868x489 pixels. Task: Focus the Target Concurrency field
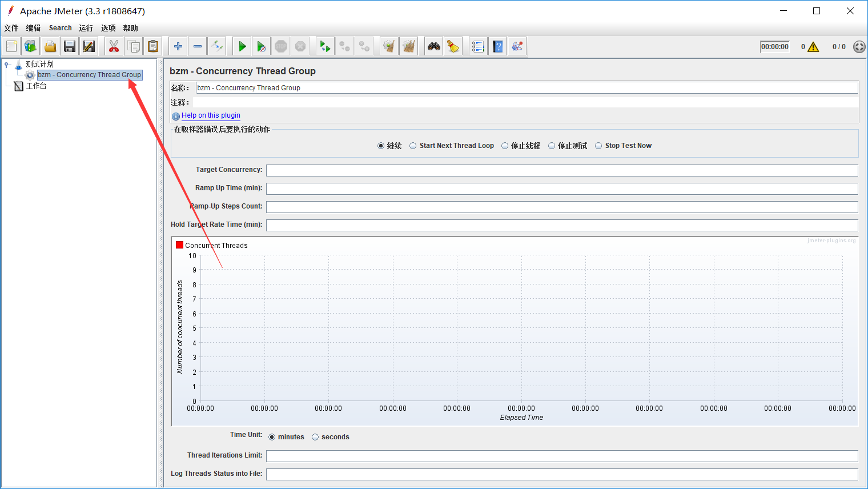pos(562,170)
